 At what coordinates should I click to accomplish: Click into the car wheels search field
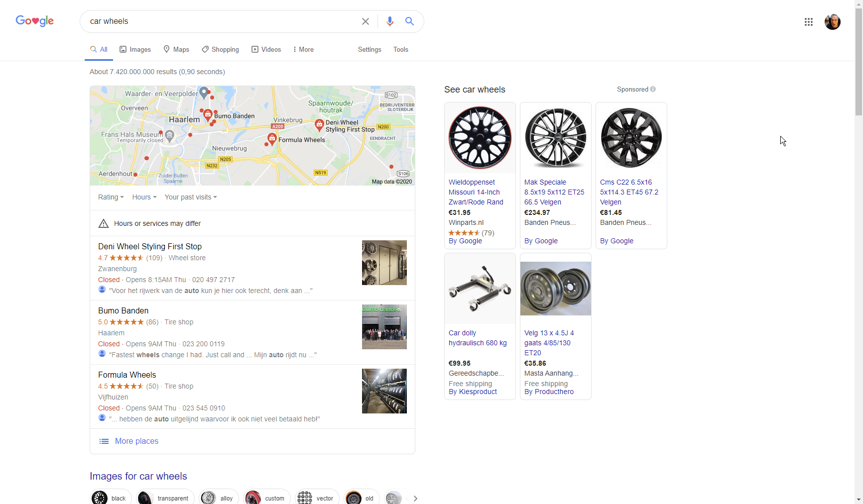222,21
